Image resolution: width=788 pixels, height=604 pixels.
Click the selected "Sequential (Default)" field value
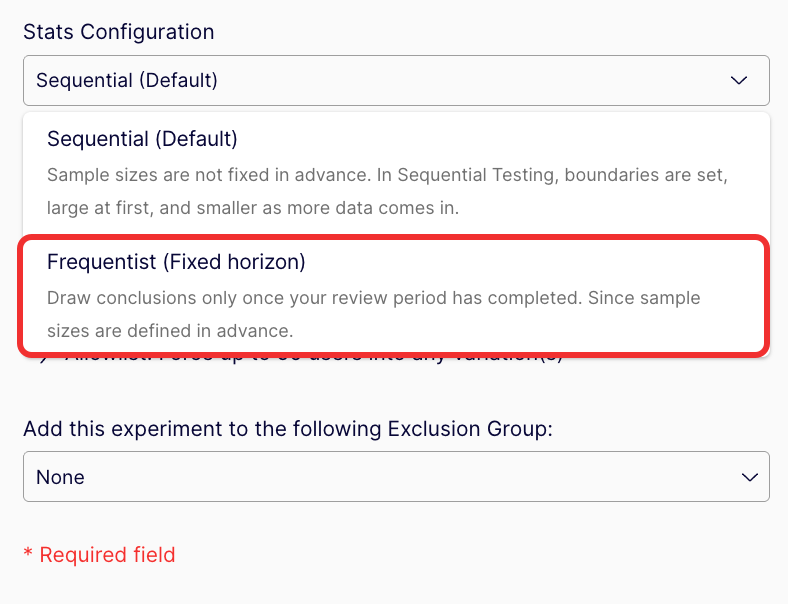coord(127,80)
